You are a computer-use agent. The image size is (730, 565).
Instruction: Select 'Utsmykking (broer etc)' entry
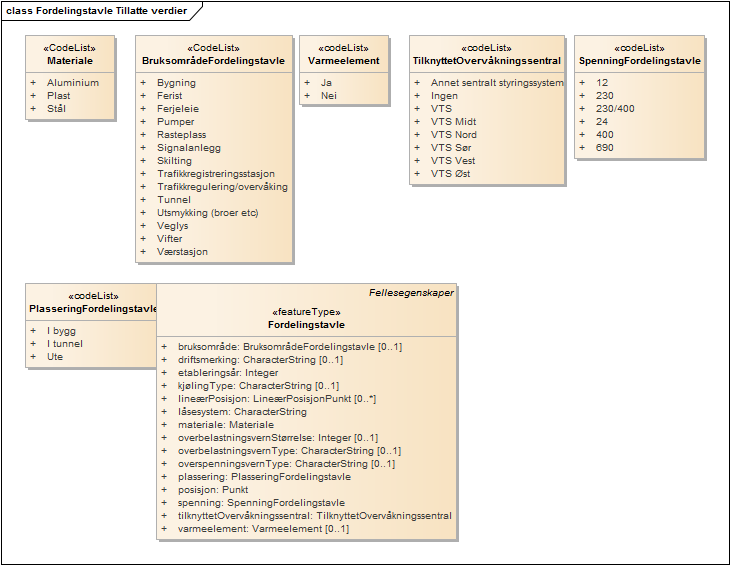click(208, 213)
